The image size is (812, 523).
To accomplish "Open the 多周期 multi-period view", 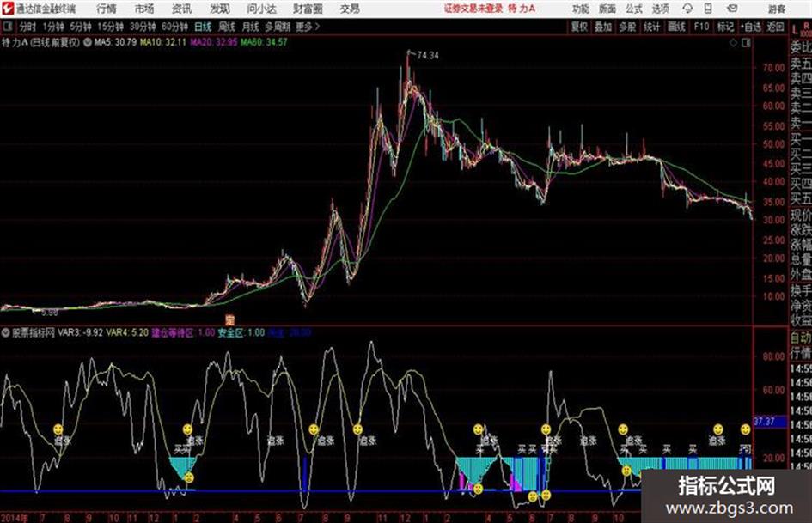I will tap(277, 27).
